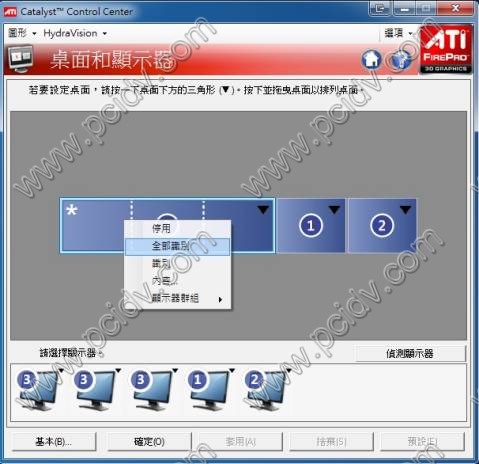The height and width of the screenshot is (464, 479).
Task: Click the asterisk on the primary desktop group
Action: (72, 211)
